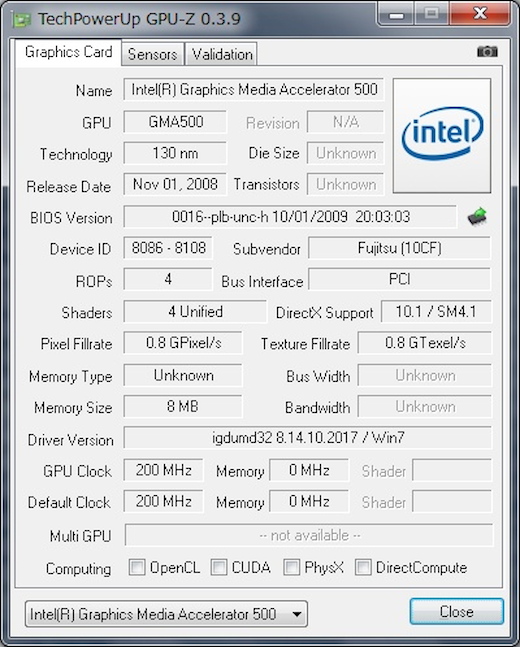
Task: Click the Bandwidth field showing Unknown
Action: (x=425, y=406)
